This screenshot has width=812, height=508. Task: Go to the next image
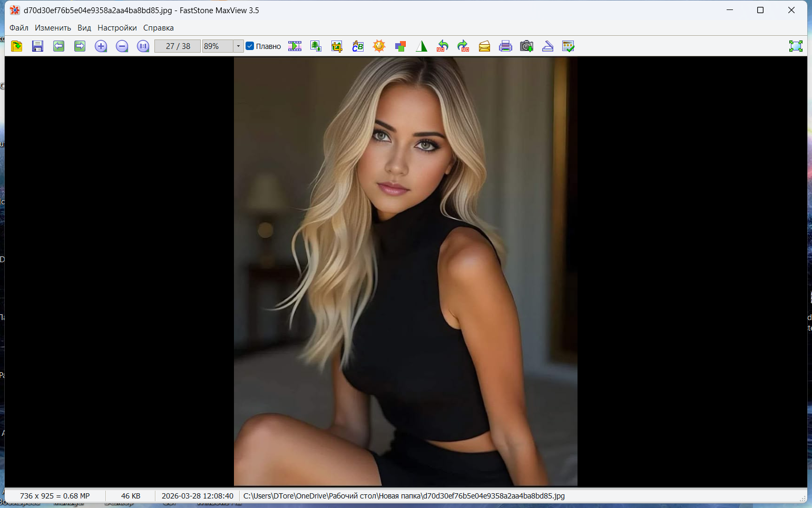[x=80, y=46]
